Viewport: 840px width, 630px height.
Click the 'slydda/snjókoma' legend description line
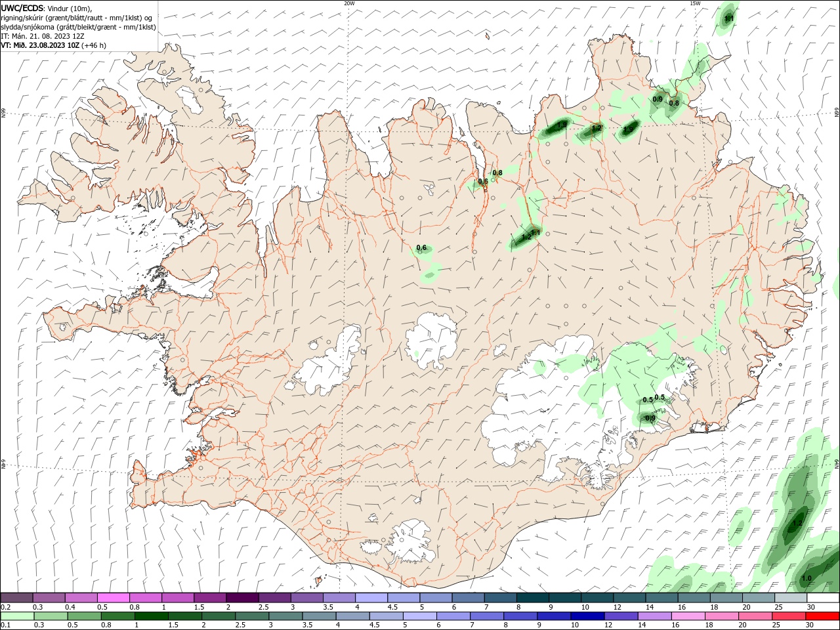pyautogui.click(x=78, y=27)
